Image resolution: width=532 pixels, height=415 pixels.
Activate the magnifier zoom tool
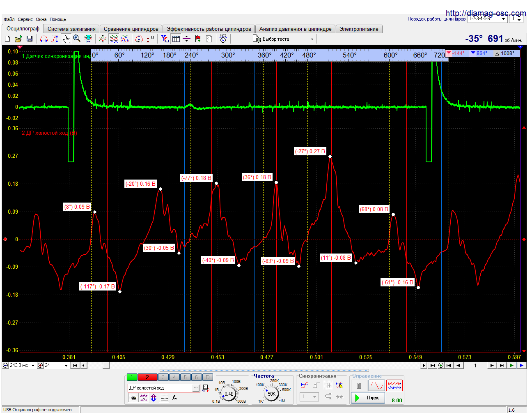click(77, 39)
